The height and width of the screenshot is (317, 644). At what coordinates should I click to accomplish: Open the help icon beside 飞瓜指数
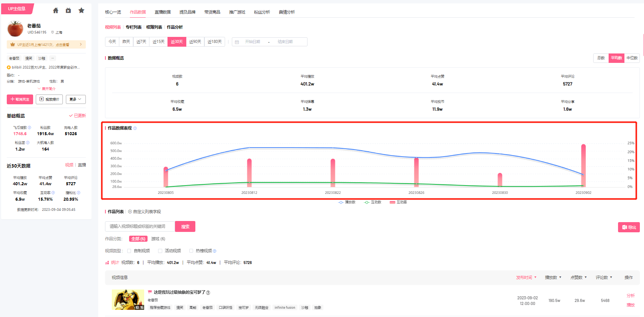[29, 128]
